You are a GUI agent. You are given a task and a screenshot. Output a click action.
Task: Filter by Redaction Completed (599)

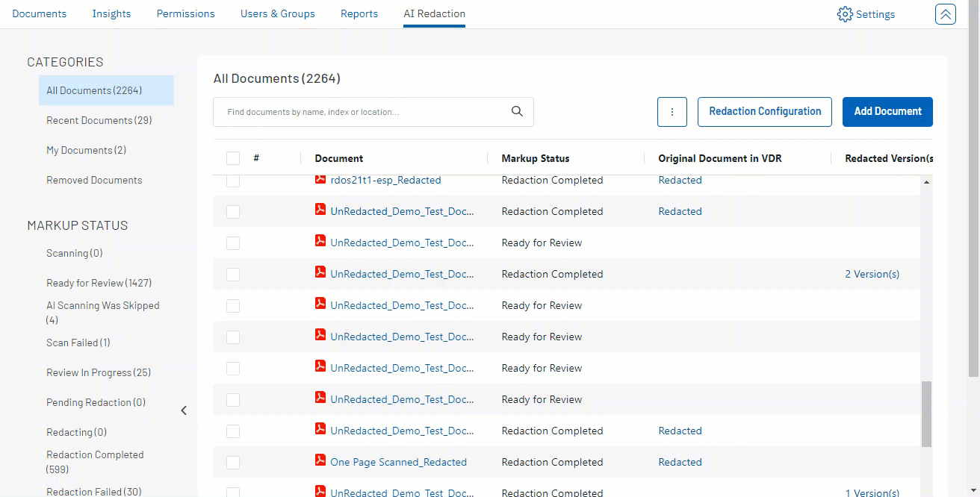coord(95,462)
